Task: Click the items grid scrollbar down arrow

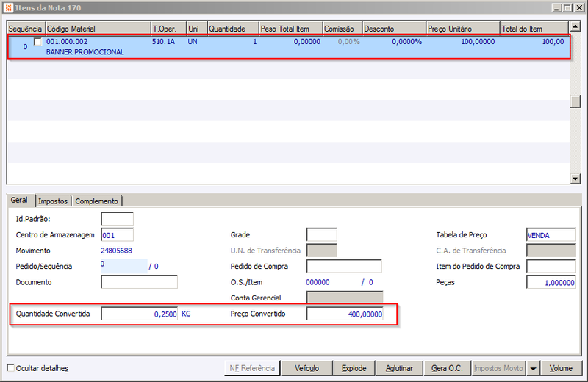Action: pos(576,179)
